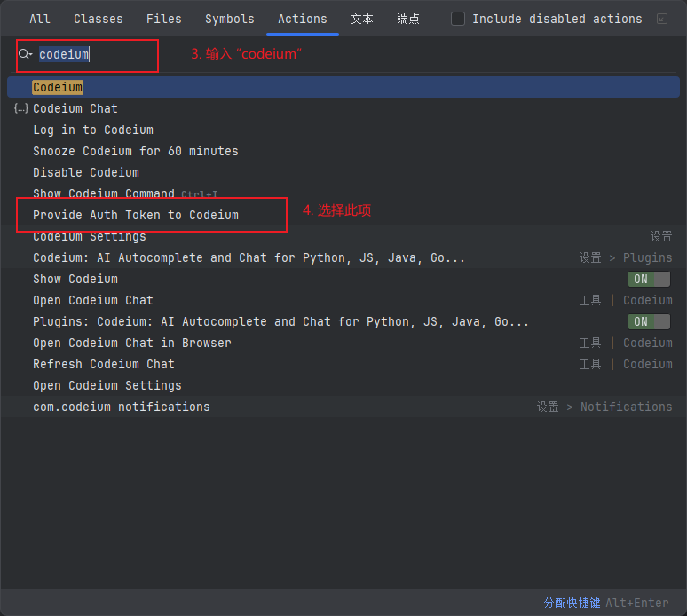Viewport: 687px width, 616px height.
Task: Check Include disabled actions checkbox
Action: pyautogui.click(x=458, y=19)
